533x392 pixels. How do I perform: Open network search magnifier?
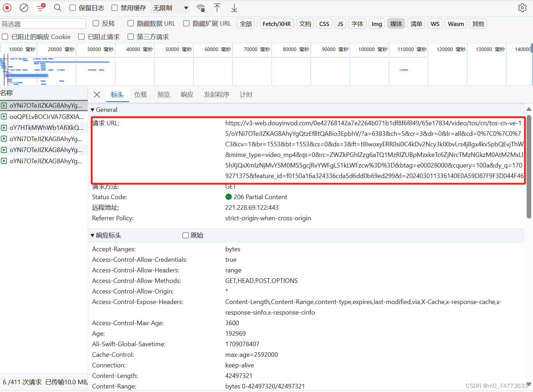point(58,8)
